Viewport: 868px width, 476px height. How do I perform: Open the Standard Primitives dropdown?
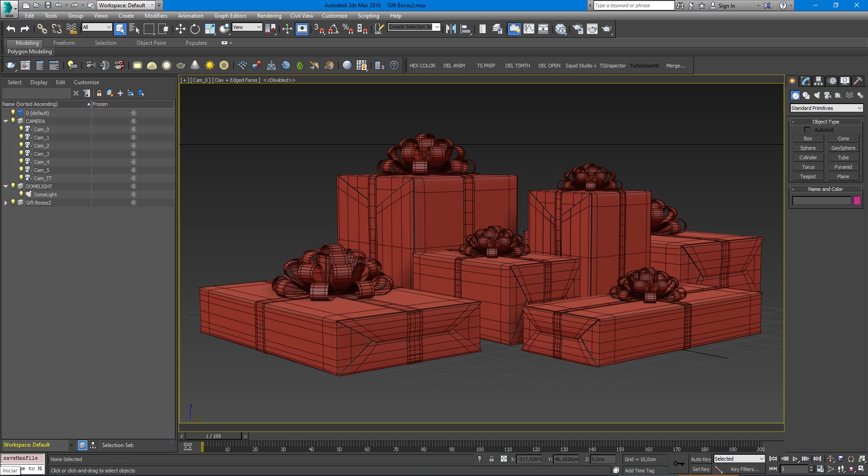pos(826,108)
